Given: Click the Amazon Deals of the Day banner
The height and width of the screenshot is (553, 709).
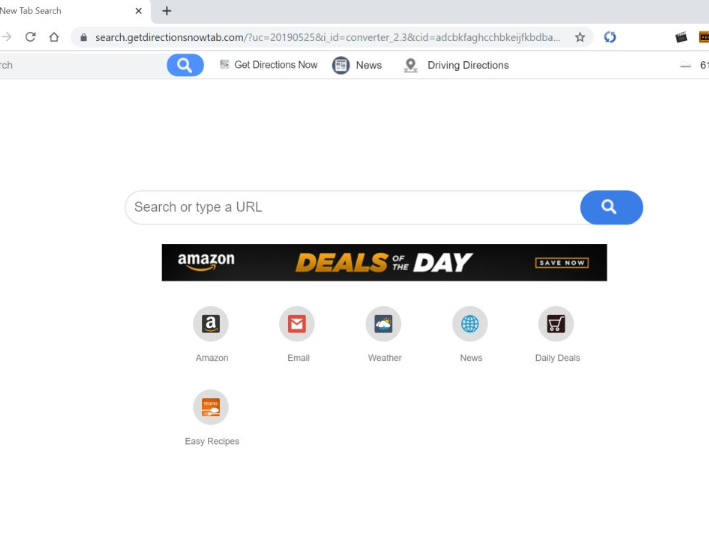Looking at the screenshot, I should coord(384,263).
